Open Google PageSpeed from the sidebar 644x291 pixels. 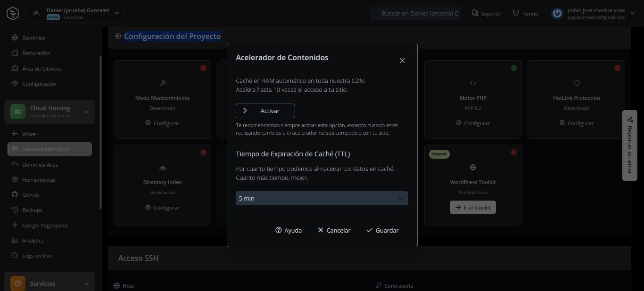(x=44, y=226)
